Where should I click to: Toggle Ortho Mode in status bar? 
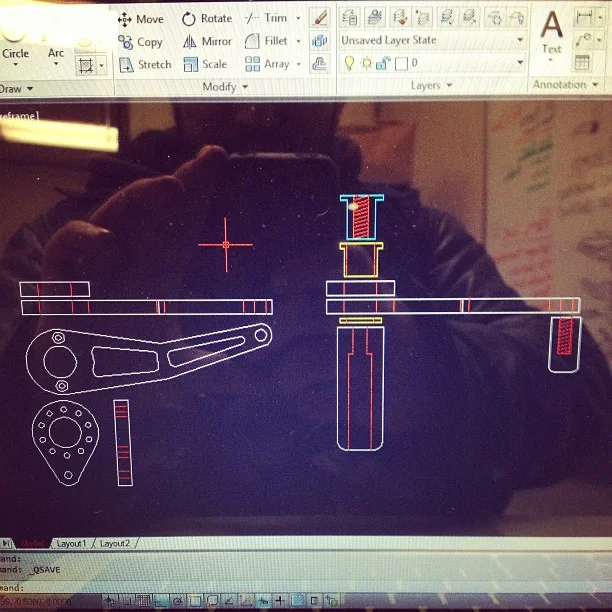(x=161, y=601)
